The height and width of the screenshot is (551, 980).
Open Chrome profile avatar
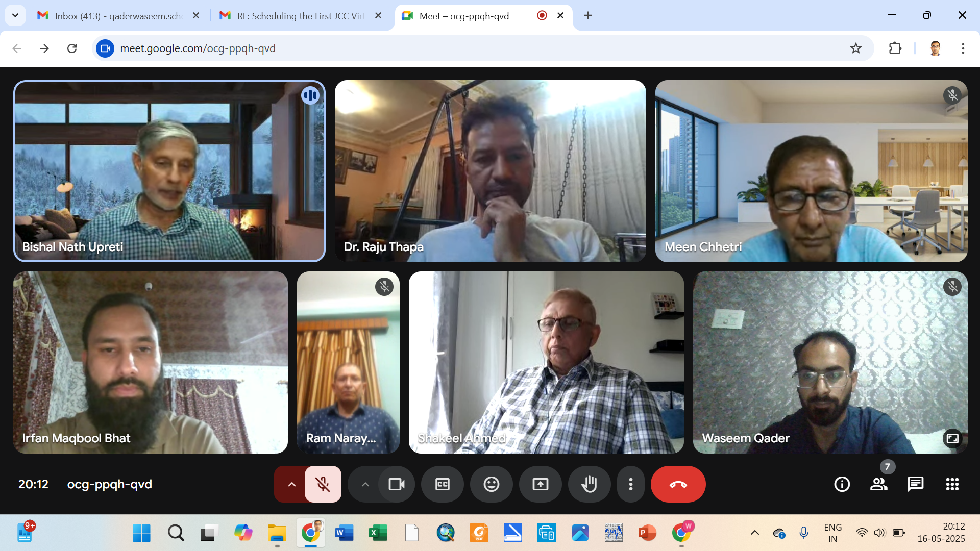point(935,48)
